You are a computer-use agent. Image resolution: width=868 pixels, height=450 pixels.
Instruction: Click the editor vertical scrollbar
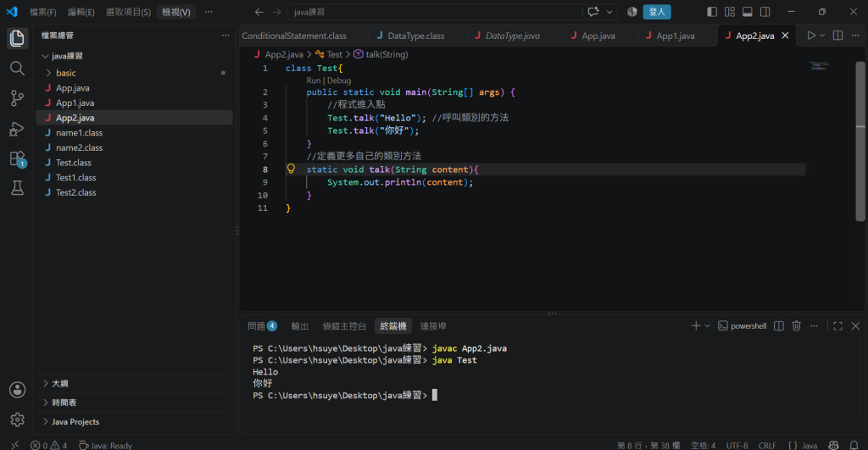pos(860,142)
